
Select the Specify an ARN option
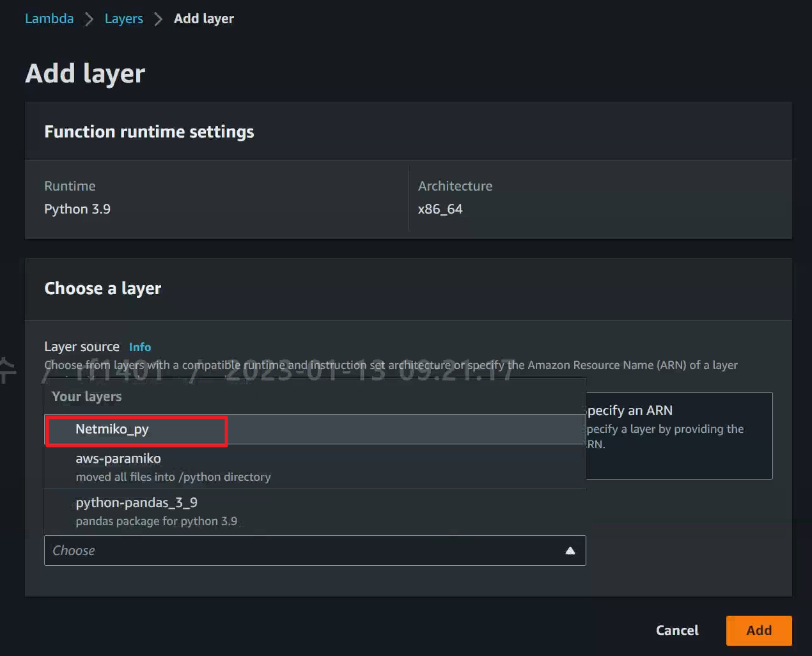639,411
